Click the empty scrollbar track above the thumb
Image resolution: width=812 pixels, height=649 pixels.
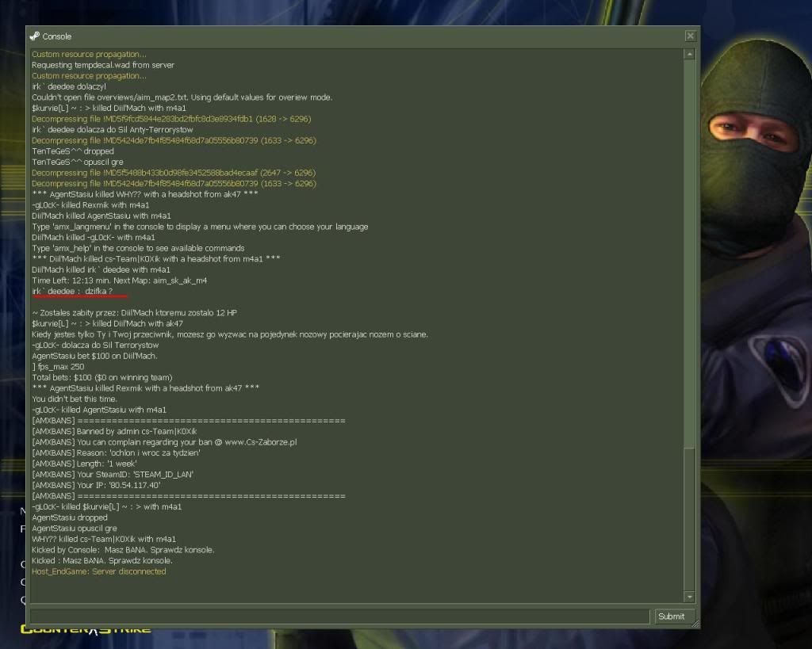pyautogui.click(x=689, y=254)
